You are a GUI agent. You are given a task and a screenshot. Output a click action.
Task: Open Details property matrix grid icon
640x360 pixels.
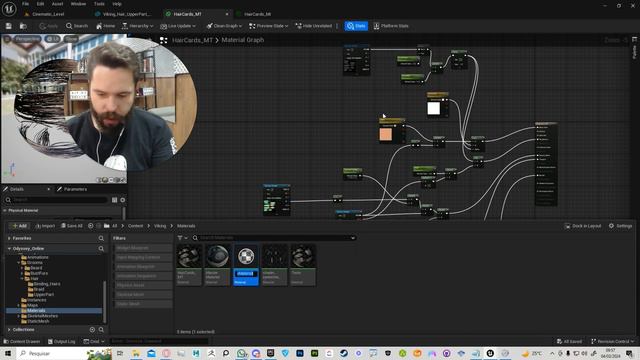(114, 200)
